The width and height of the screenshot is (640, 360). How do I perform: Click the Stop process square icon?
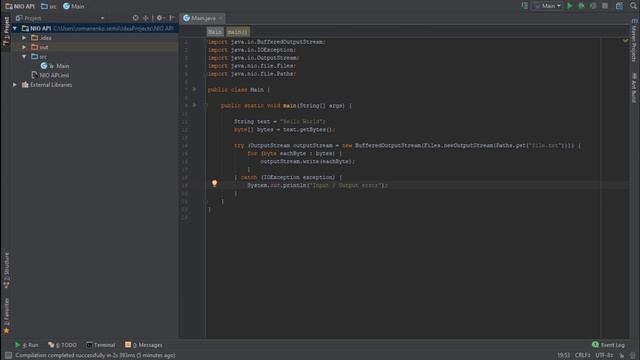point(605,6)
